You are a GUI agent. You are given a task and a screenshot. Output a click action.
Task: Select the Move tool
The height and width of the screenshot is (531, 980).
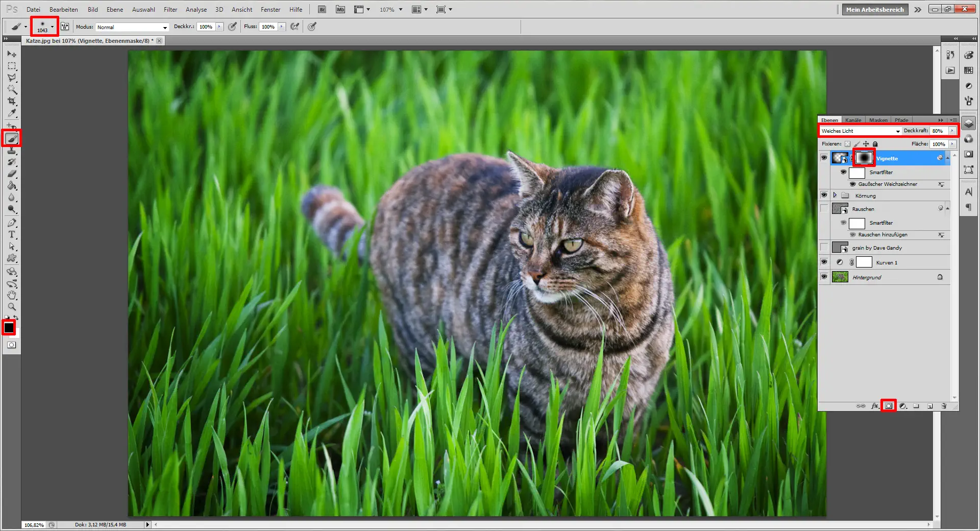(x=12, y=54)
